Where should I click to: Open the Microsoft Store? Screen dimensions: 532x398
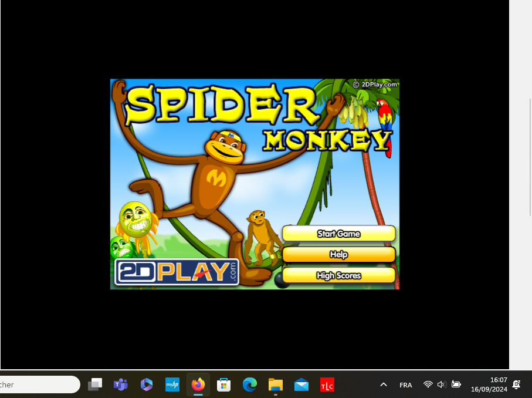tap(223, 384)
